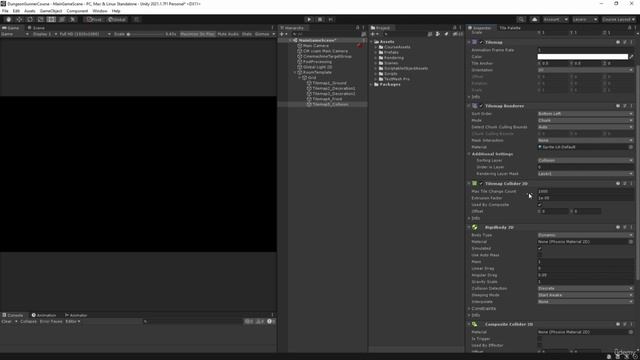Screen dimensions: 640x360
Task: Click the Stats button in Game view
Action: [247, 34]
